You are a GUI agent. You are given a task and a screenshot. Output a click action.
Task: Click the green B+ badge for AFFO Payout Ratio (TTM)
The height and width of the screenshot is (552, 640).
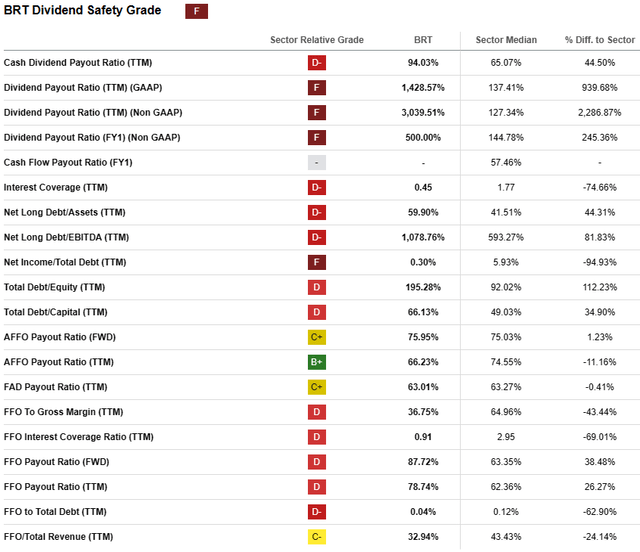pyautogui.click(x=317, y=362)
